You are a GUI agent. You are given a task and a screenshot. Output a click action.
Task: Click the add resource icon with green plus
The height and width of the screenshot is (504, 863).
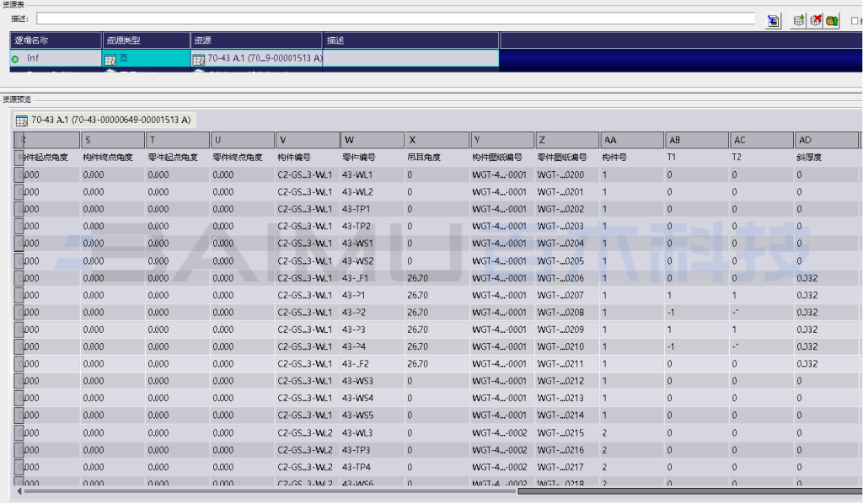tap(800, 20)
